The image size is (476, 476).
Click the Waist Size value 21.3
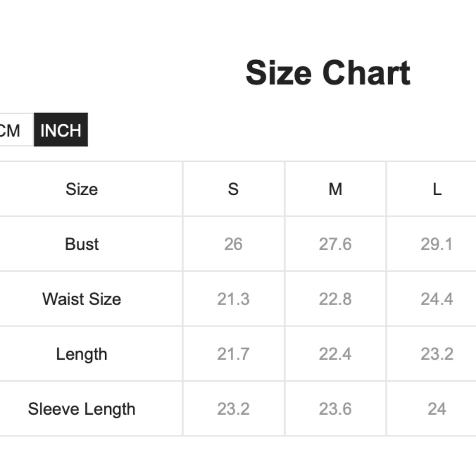tap(233, 299)
